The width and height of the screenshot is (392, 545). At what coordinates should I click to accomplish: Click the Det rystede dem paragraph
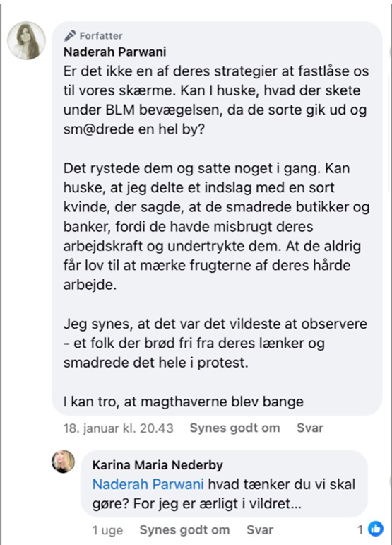(217, 226)
